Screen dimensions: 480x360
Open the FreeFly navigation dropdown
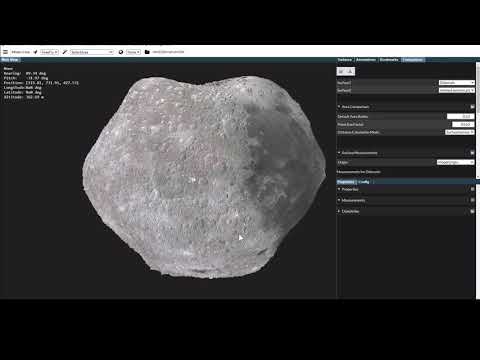(x=49, y=52)
